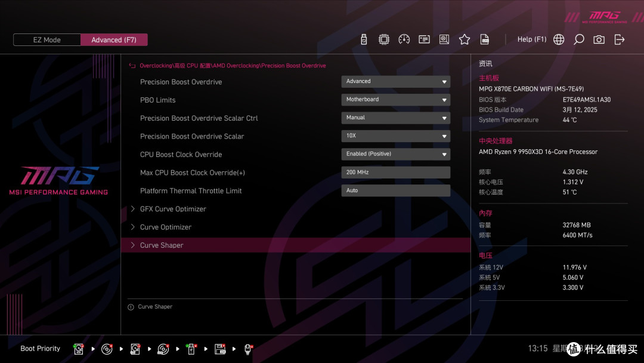Click the AMD Ryzen 9 9950X3D processor name
The image size is (644, 363).
coord(538,152)
